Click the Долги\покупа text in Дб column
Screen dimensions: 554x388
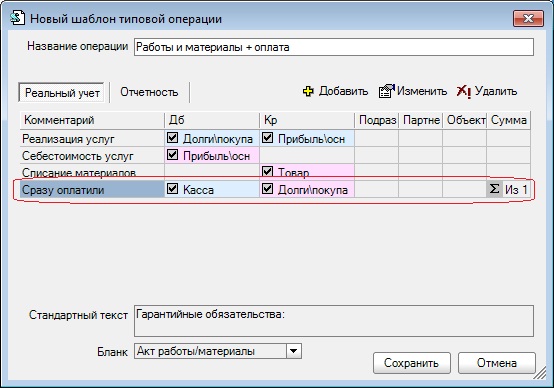pyautogui.click(x=218, y=139)
